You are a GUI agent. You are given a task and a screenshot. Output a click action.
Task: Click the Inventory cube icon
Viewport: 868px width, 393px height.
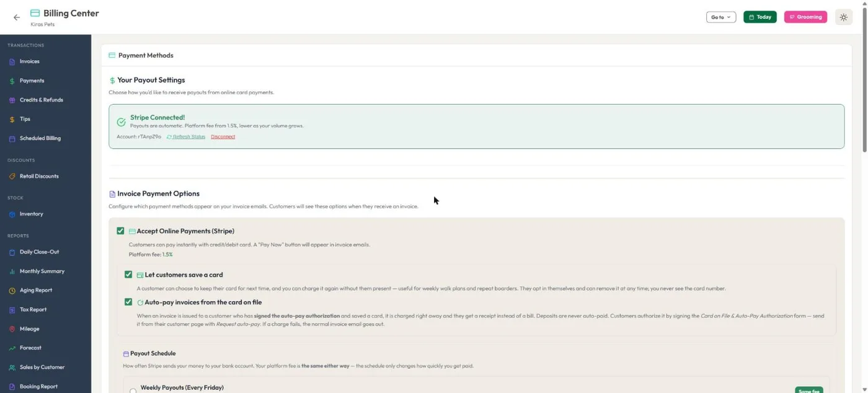pos(12,214)
